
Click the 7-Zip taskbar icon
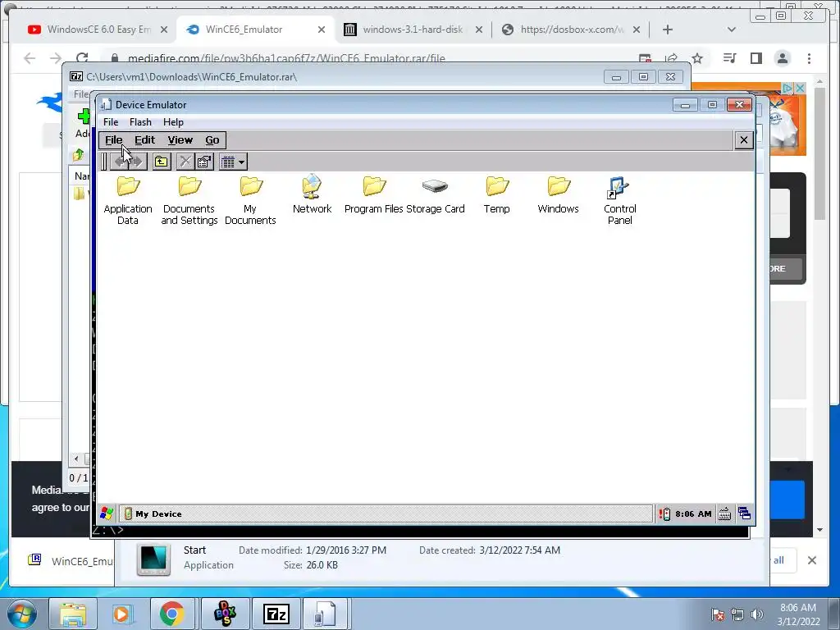pyautogui.click(x=276, y=614)
